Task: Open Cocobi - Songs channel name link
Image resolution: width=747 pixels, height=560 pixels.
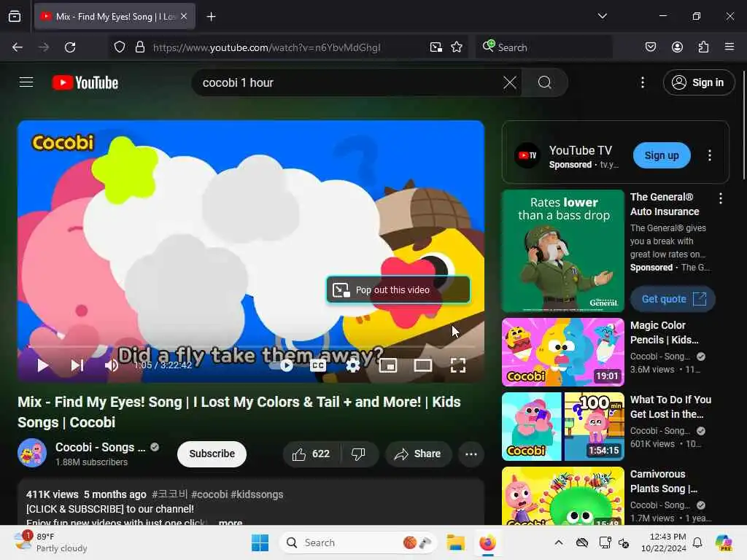Action: 100,447
